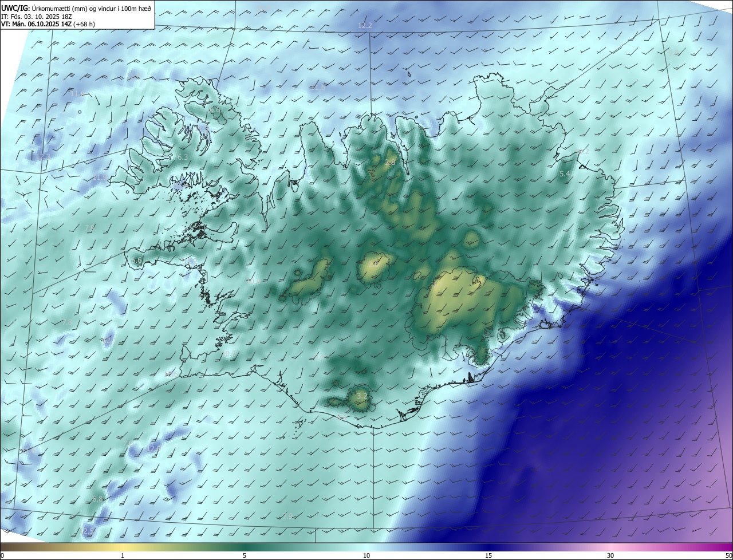Click the 5.6 value on the western peninsula
This screenshot has height=560, width=733.
pos(137,261)
